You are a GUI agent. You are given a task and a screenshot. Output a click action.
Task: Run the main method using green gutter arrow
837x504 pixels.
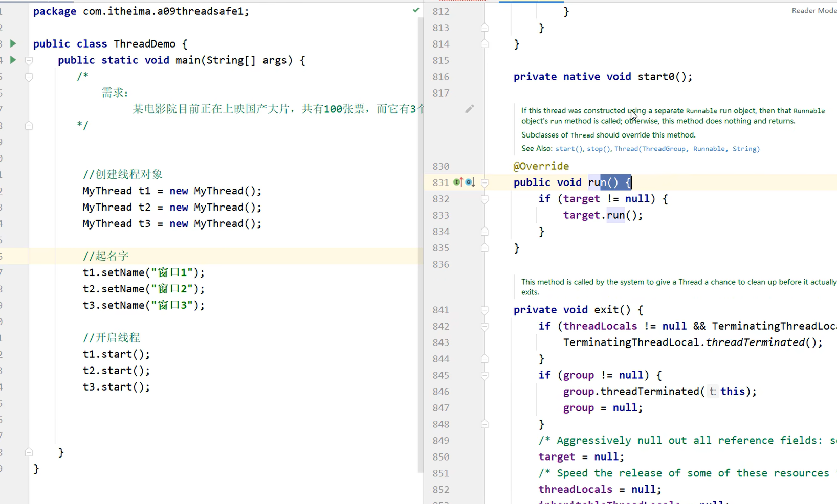click(13, 60)
